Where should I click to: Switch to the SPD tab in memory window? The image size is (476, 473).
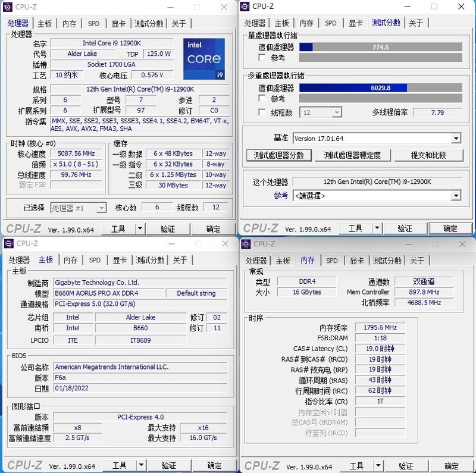(x=332, y=260)
